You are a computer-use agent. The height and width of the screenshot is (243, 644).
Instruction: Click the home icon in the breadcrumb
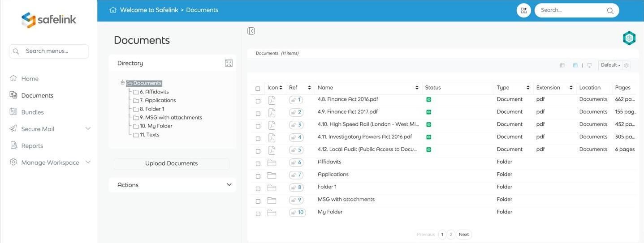(x=113, y=10)
